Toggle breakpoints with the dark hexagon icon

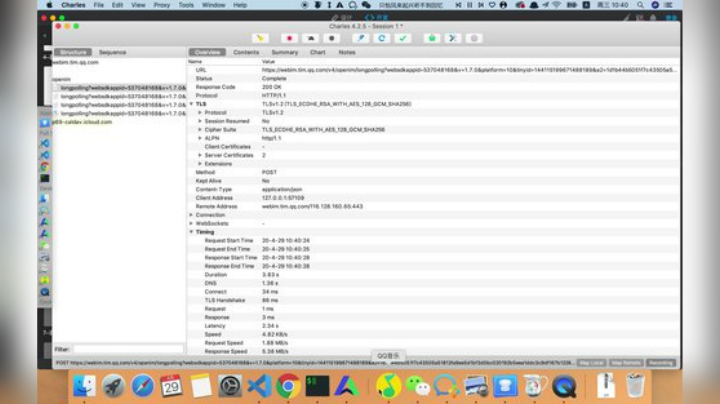pyautogui.click(x=332, y=38)
